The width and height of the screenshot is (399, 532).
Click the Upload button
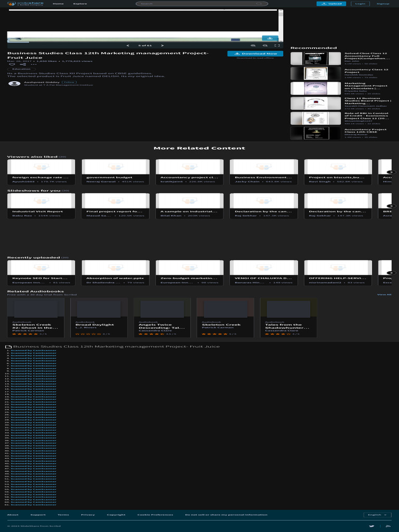tap(331, 4)
